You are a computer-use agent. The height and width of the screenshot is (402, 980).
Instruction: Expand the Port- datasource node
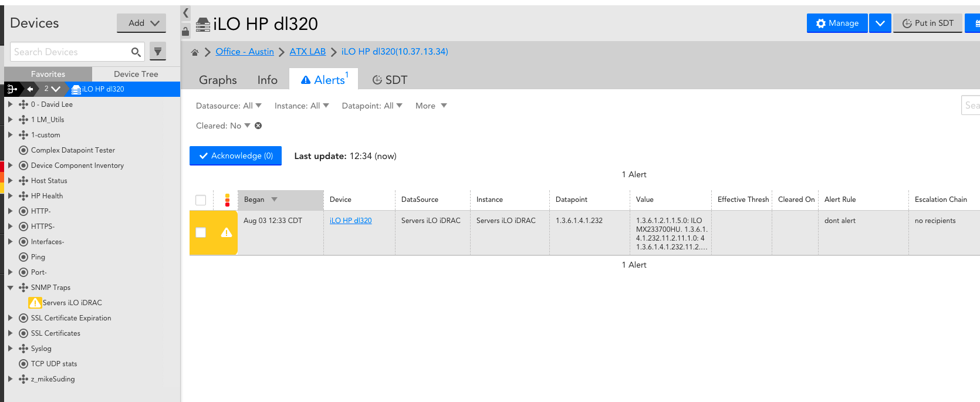pos(10,272)
